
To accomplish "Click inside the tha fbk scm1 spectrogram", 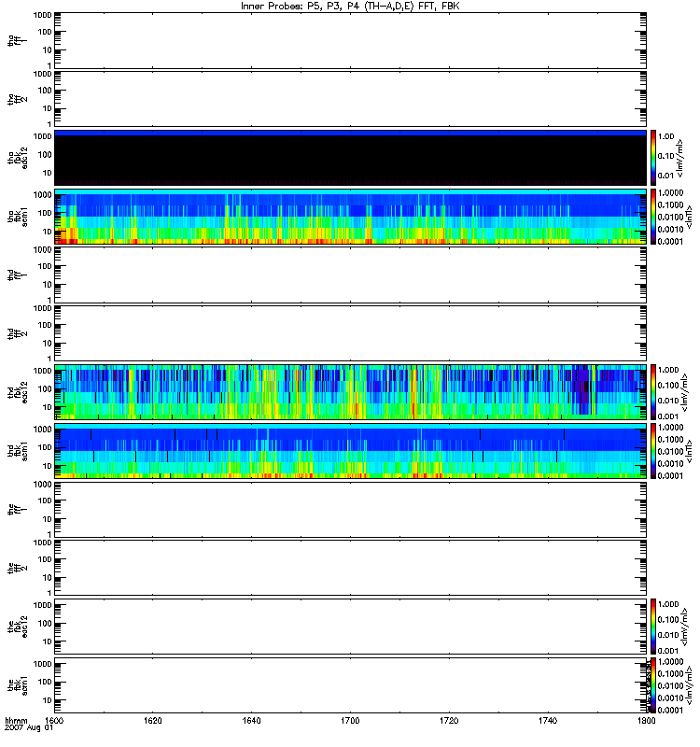I will (x=350, y=217).
